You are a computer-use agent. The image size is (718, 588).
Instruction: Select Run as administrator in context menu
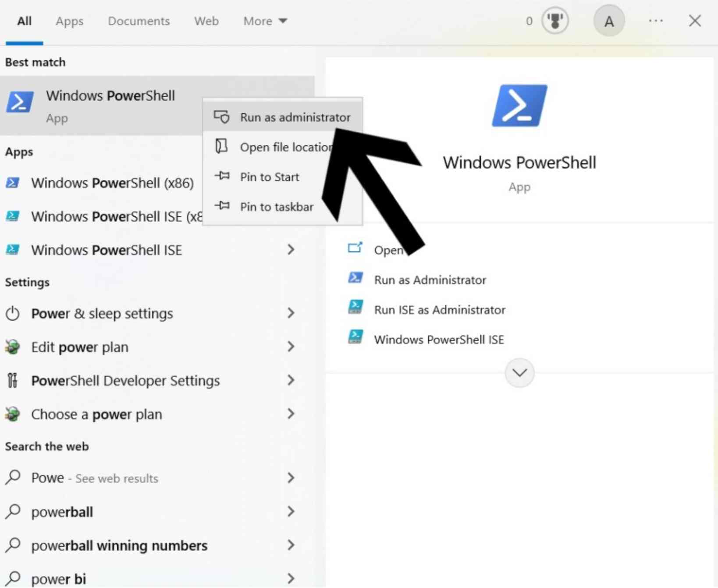click(x=283, y=117)
